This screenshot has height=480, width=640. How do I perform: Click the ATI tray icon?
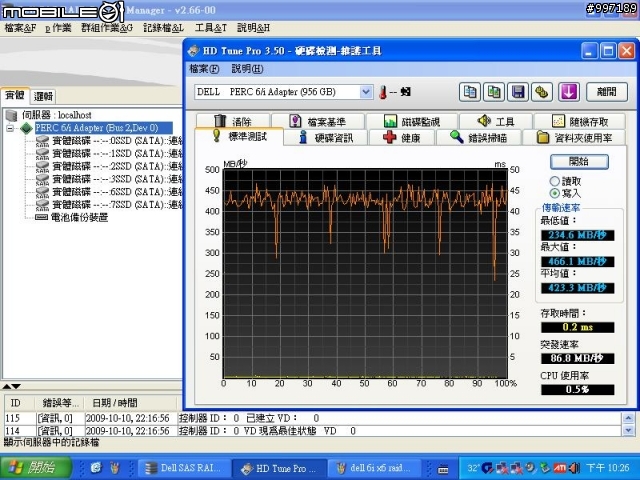pyautogui.click(x=559, y=468)
